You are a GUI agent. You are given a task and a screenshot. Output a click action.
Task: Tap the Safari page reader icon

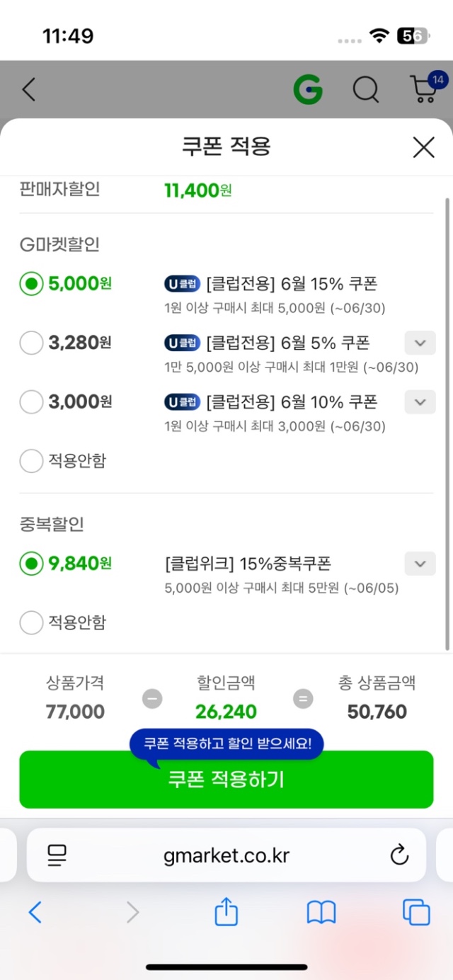pyautogui.click(x=57, y=855)
